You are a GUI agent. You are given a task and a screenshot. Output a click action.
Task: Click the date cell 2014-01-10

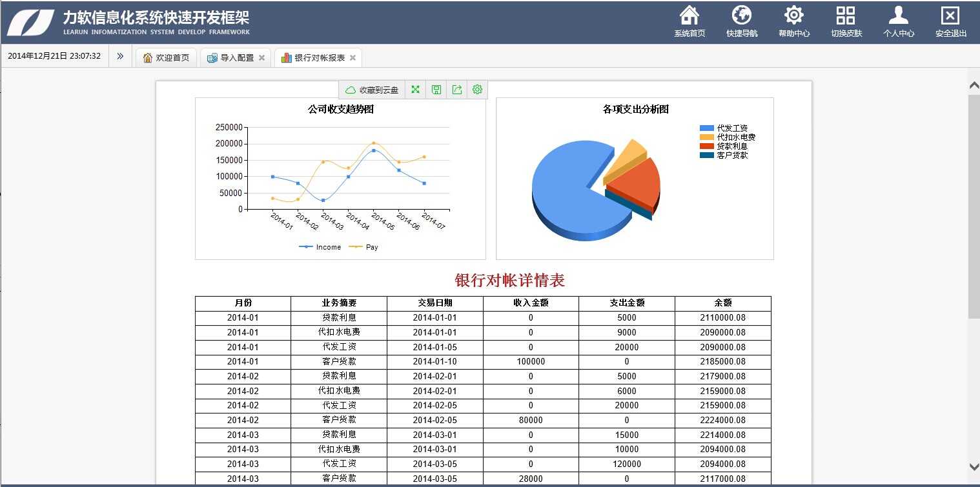point(435,362)
